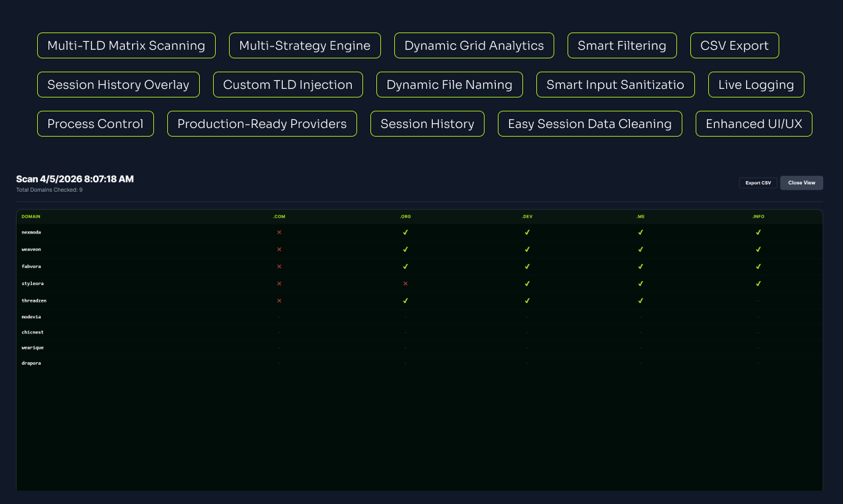Toggle styleora's availability under .ME
The image size is (843, 504).
click(640, 283)
